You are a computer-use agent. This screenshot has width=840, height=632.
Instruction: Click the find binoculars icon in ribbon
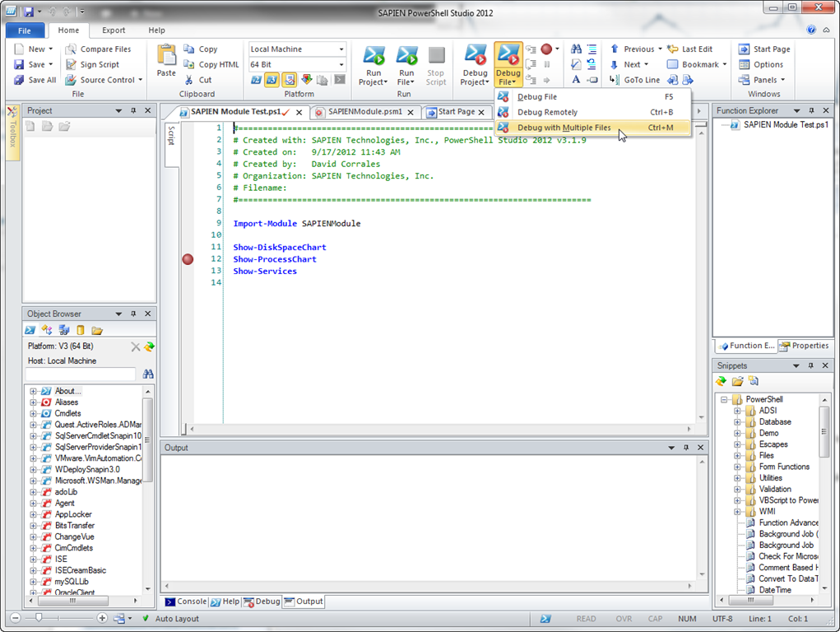[x=576, y=49]
